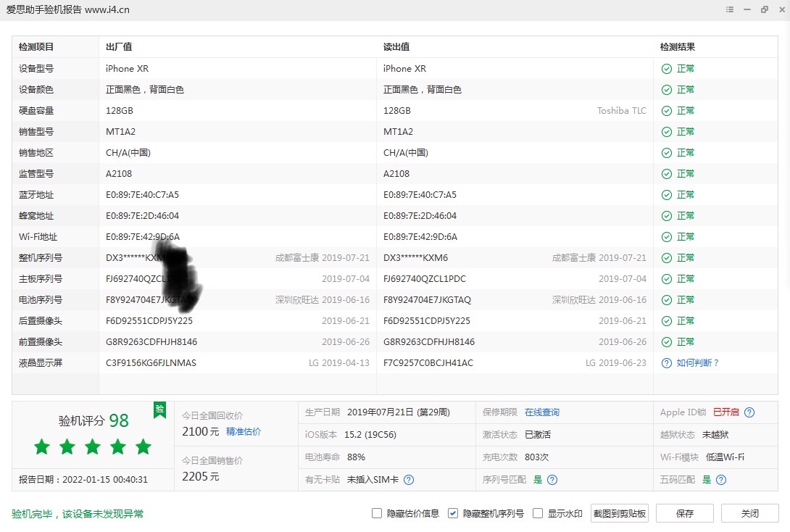Uncheck the 隐藏整机序列号 checkbox
Screen dimensions: 790x532
point(453,513)
